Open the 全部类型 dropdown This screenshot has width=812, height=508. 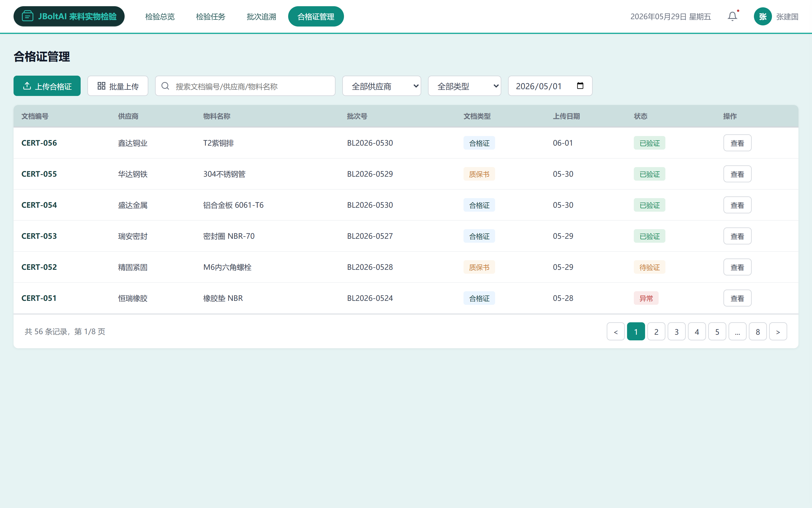(x=464, y=86)
